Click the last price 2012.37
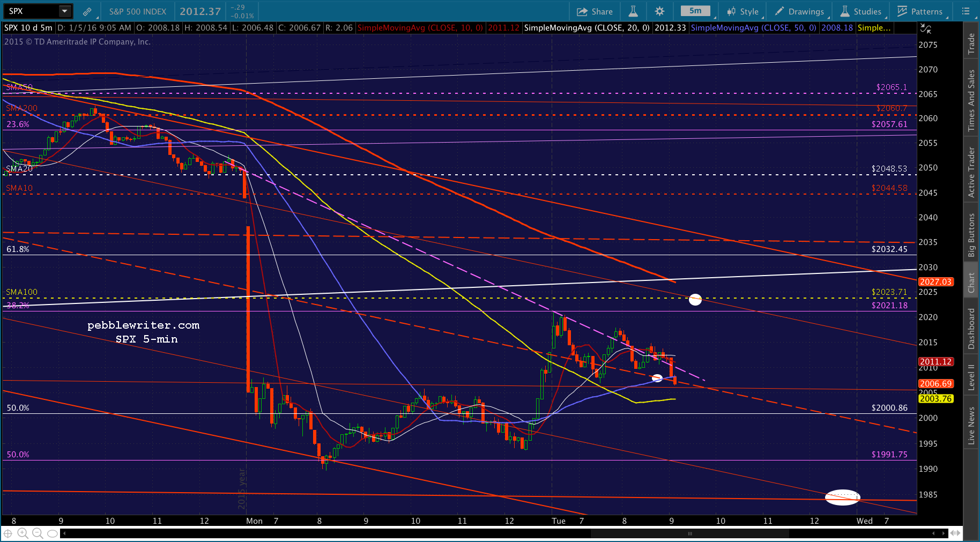 [200, 11]
